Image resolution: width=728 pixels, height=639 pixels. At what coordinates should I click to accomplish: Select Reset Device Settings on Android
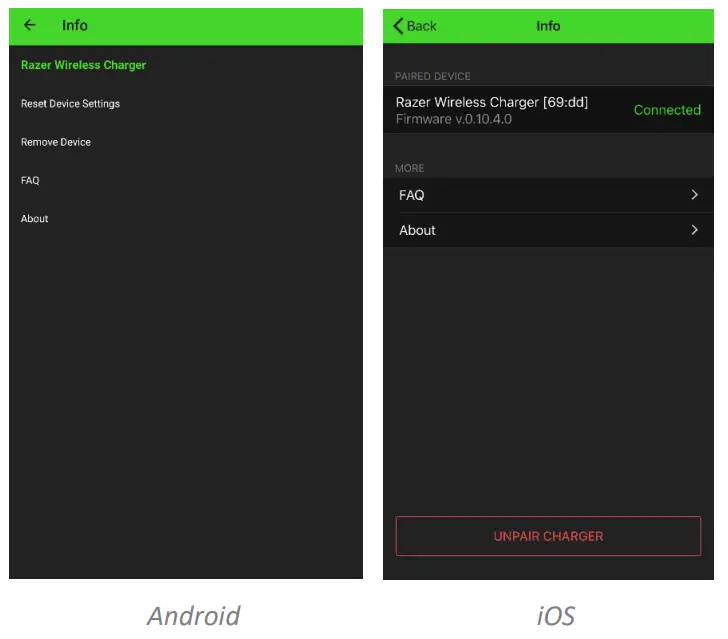(70, 104)
